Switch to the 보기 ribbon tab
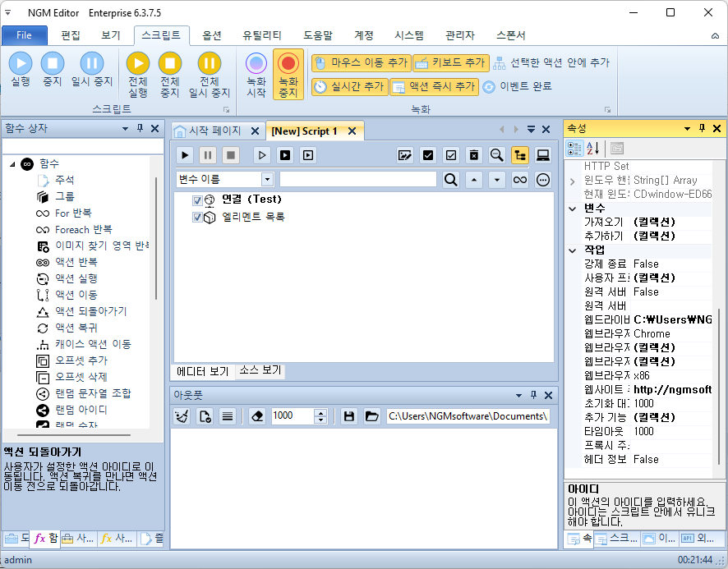Image resolution: width=728 pixels, height=569 pixels. [x=111, y=35]
